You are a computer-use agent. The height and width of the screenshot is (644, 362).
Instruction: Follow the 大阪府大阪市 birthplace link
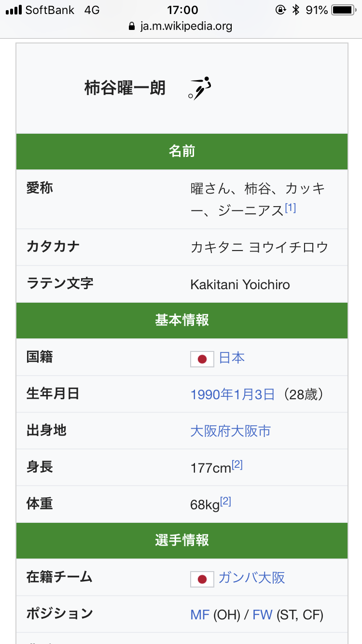[231, 431]
